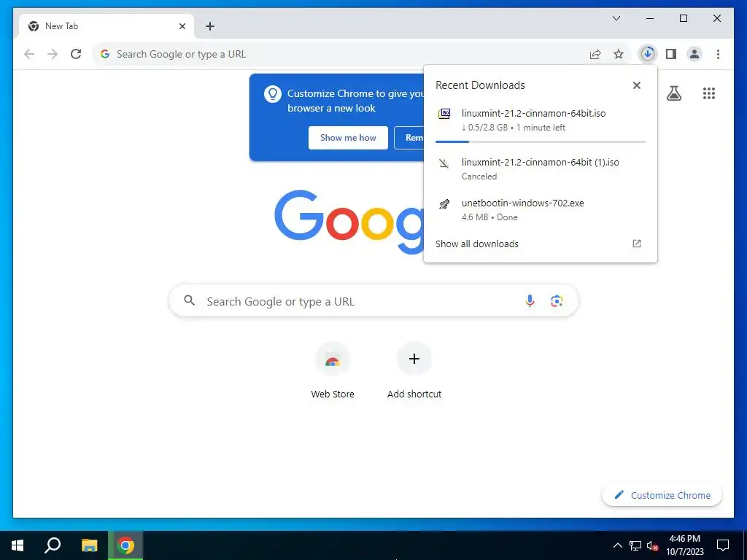Click Show all downloads link
The image size is (747, 560).
[477, 244]
